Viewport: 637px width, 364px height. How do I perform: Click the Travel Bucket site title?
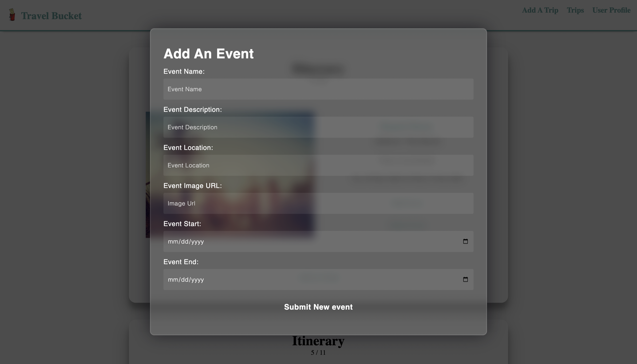pyautogui.click(x=51, y=16)
